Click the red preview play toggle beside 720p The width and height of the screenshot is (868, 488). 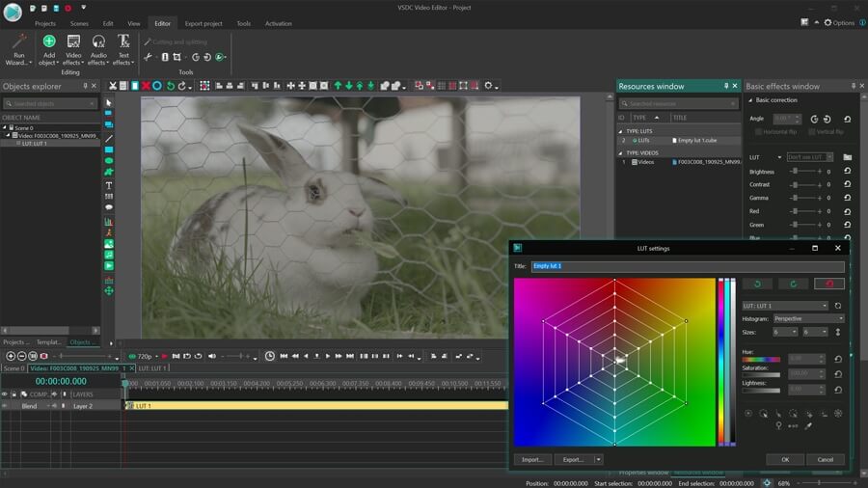point(164,356)
